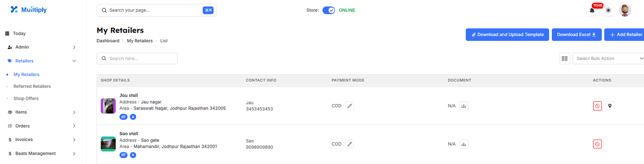The width and height of the screenshot is (644, 164).
Task: Toggle table column view icon
Action: (565, 58)
